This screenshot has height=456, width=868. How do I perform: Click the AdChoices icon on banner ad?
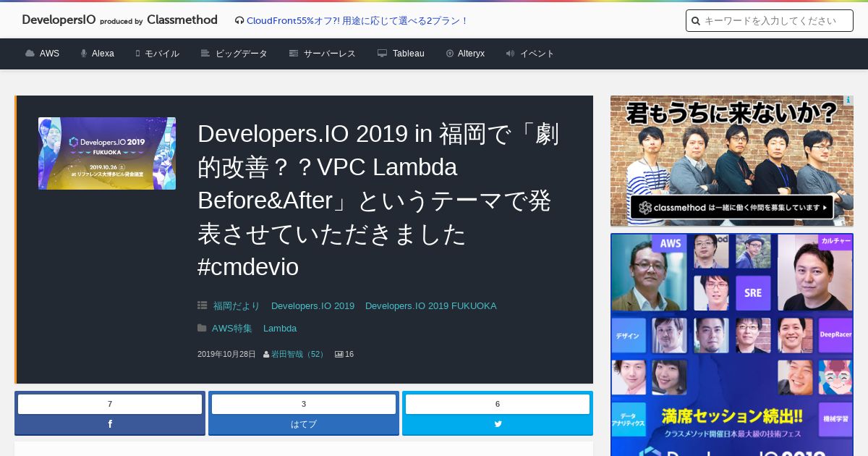[848, 101]
